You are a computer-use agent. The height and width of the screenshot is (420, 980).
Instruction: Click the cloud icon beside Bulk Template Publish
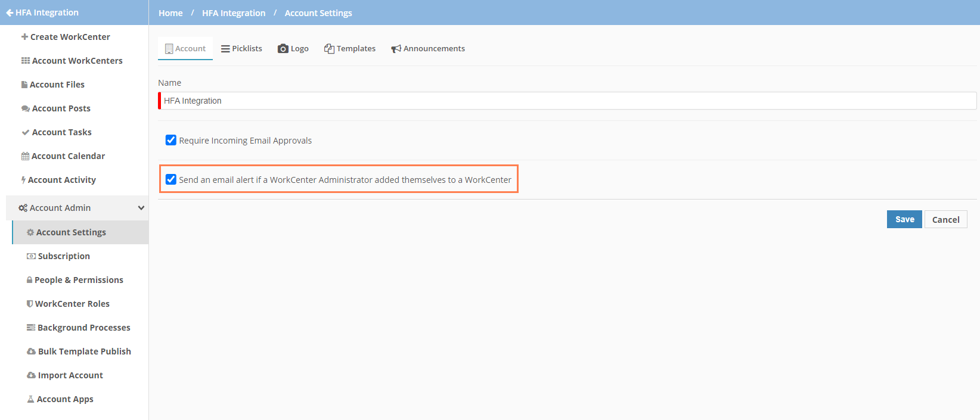point(31,351)
